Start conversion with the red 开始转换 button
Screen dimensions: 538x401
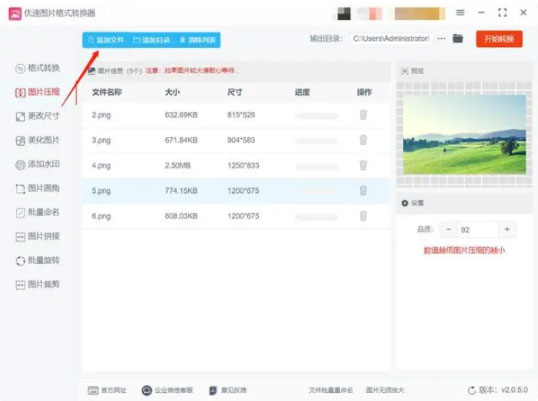pos(499,39)
